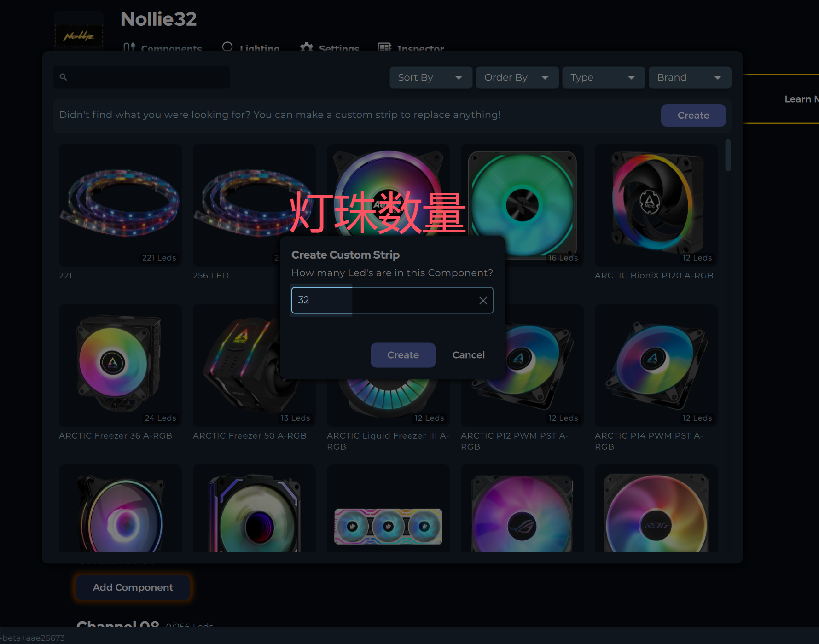Click the Add Component button
Screen dimensions: 819x644
point(133,587)
